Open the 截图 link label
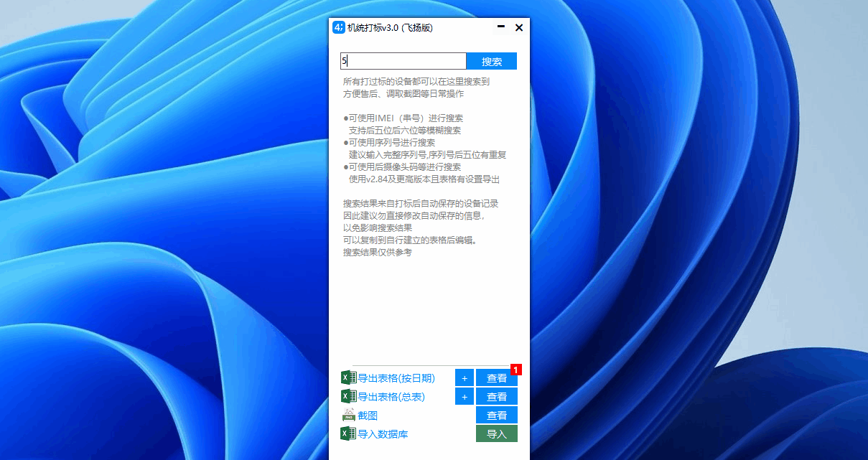 (368, 416)
